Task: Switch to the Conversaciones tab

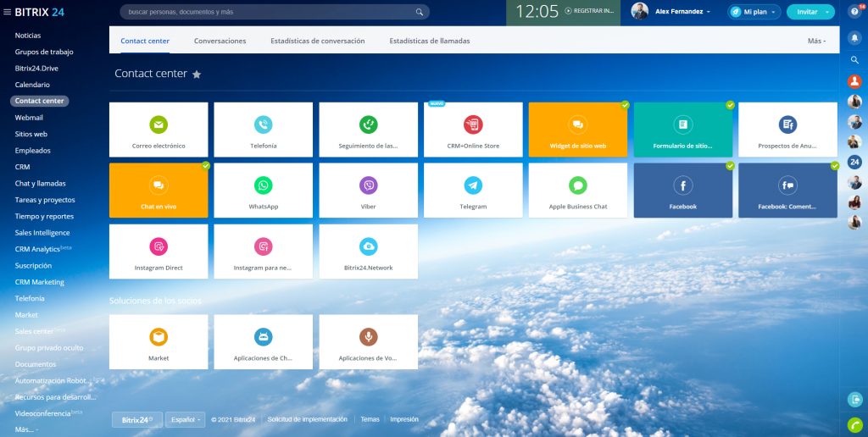Action: pyautogui.click(x=220, y=41)
